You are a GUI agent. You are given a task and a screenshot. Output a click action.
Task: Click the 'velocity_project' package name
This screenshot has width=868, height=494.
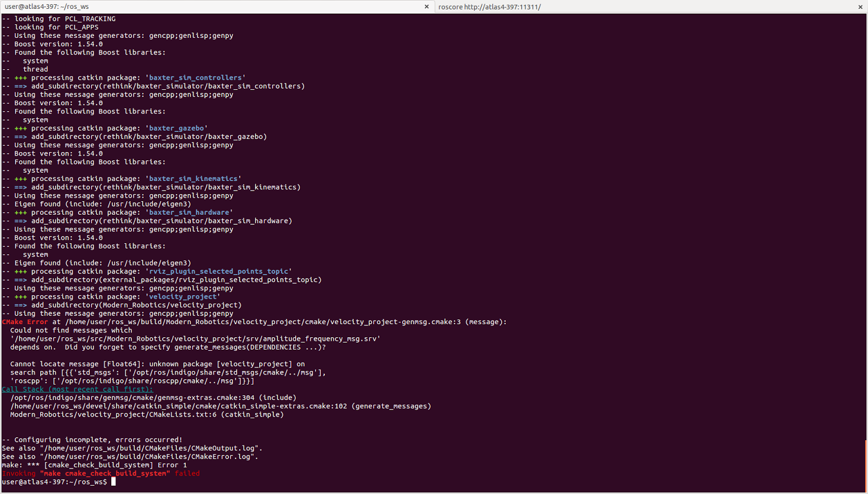click(183, 297)
